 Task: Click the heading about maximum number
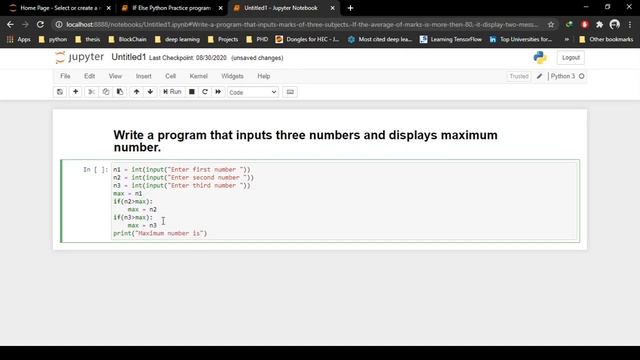point(305,141)
